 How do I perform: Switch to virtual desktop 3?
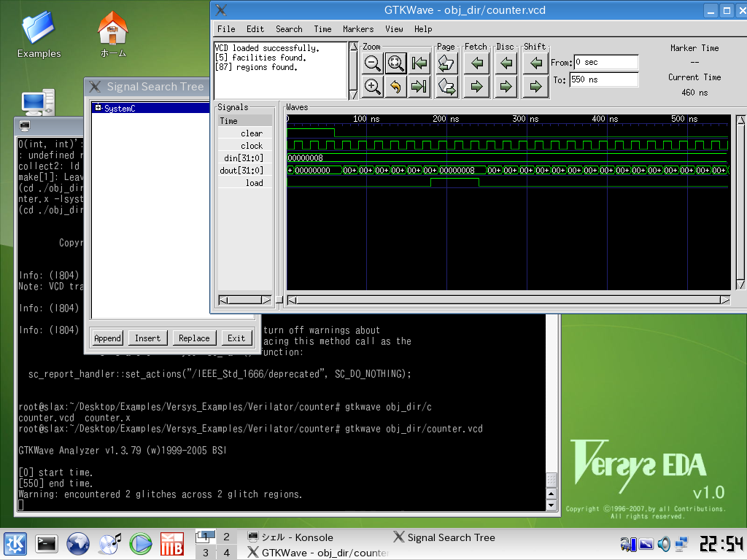click(205, 553)
